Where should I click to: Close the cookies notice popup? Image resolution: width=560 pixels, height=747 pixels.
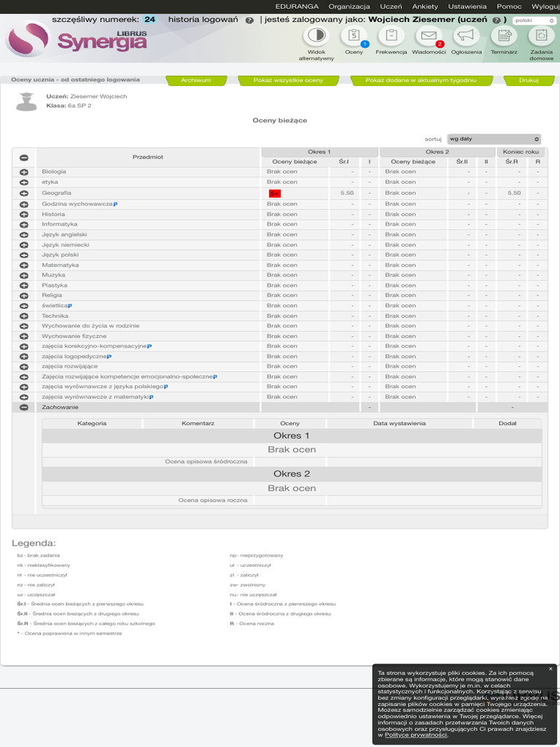[x=551, y=669]
